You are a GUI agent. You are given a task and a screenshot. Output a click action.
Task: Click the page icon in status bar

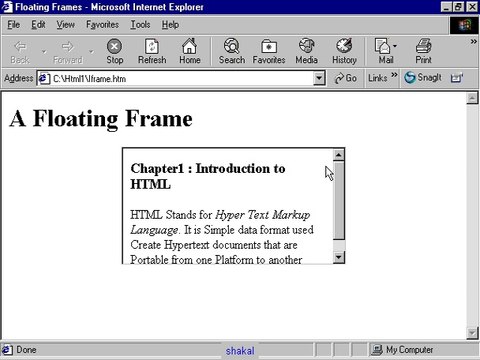pos(7,350)
